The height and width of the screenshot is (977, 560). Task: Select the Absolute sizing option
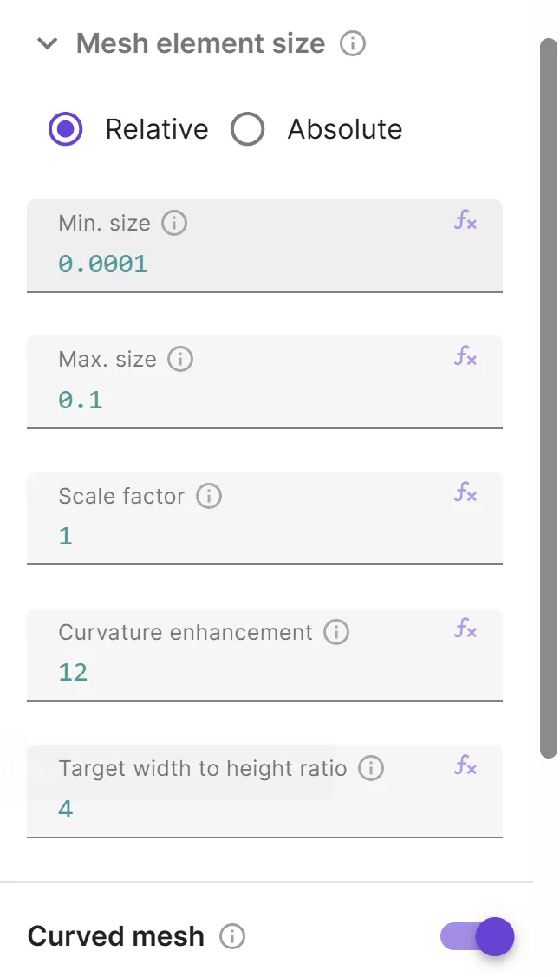(249, 128)
